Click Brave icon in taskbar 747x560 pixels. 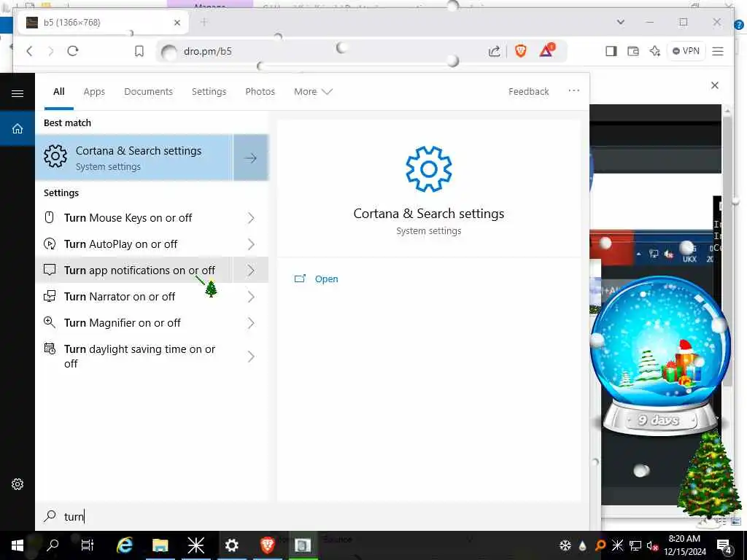point(267,545)
